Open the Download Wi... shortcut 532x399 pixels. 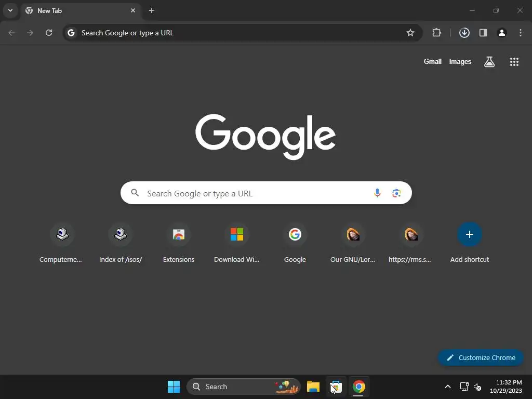[x=236, y=243]
